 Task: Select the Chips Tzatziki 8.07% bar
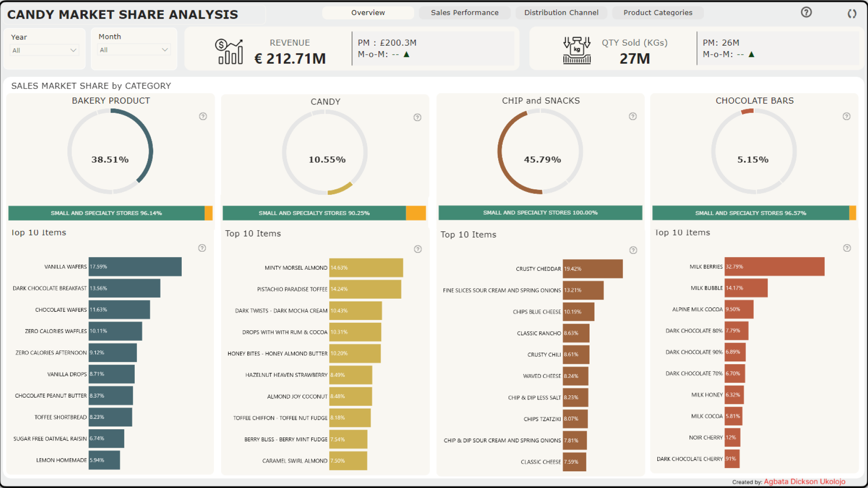click(576, 419)
